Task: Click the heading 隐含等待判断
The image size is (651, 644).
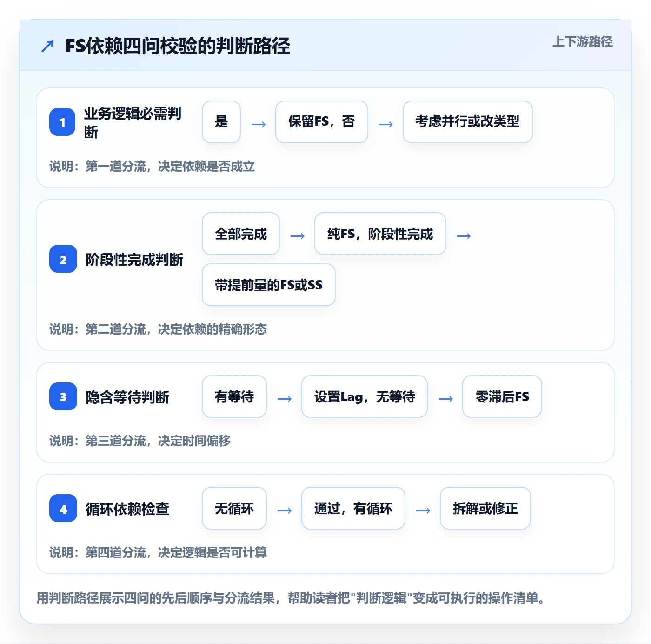Action: pos(127,397)
